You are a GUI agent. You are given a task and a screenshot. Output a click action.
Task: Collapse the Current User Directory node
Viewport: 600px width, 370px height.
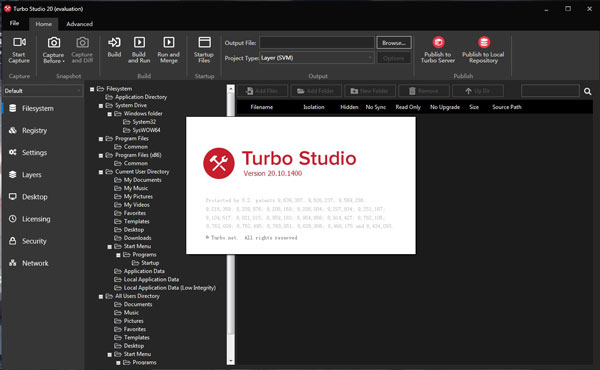[101, 172]
